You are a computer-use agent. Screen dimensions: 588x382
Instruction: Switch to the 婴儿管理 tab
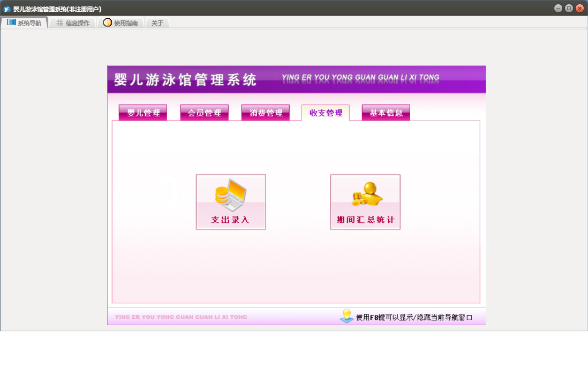tap(143, 113)
